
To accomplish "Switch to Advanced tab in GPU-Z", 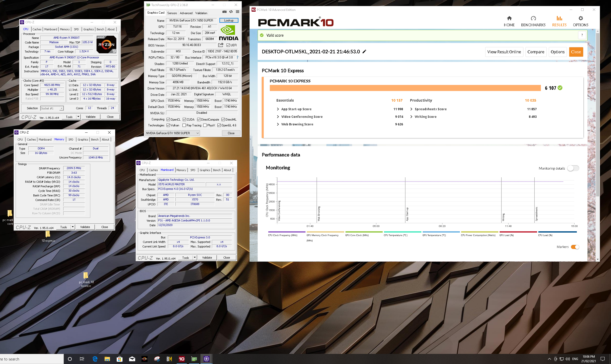I will click(186, 13).
